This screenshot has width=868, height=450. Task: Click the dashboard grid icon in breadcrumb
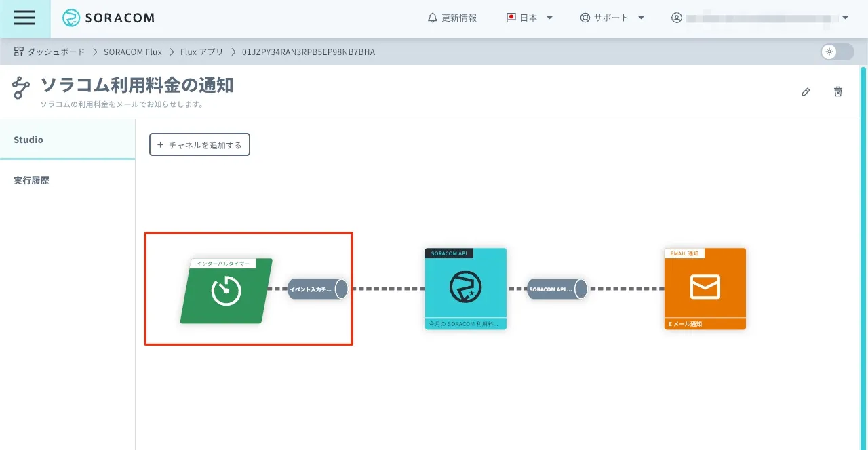pos(19,52)
